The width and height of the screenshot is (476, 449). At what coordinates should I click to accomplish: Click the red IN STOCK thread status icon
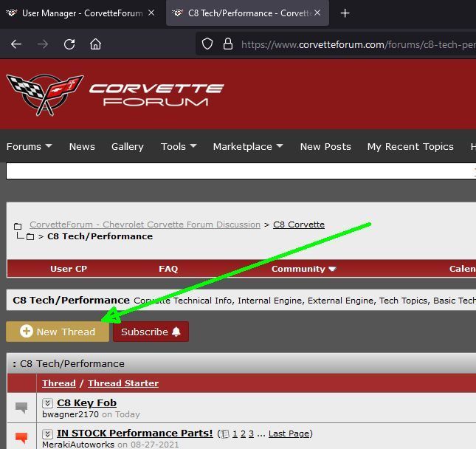tap(21, 438)
